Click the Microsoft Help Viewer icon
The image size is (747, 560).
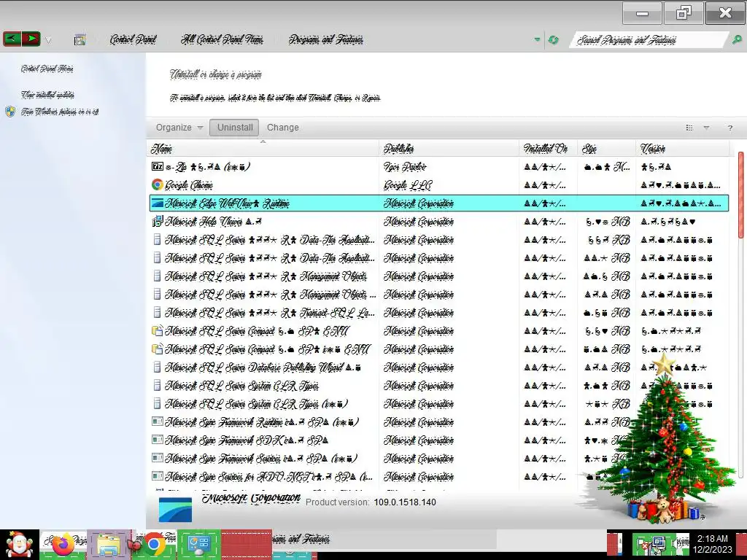click(x=158, y=221)
